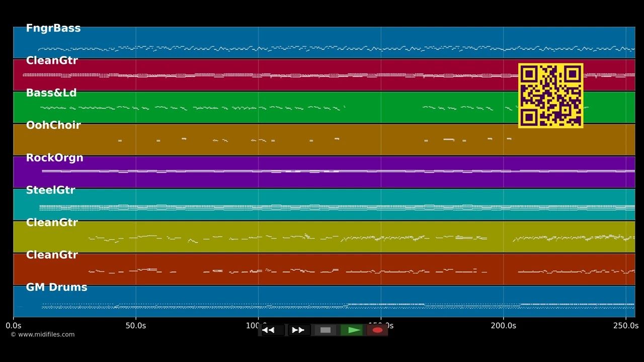The height and width of the screenshot is (362, 644).
Task: Click the 50.0s timeline marker
Action: tap(135, 326)
